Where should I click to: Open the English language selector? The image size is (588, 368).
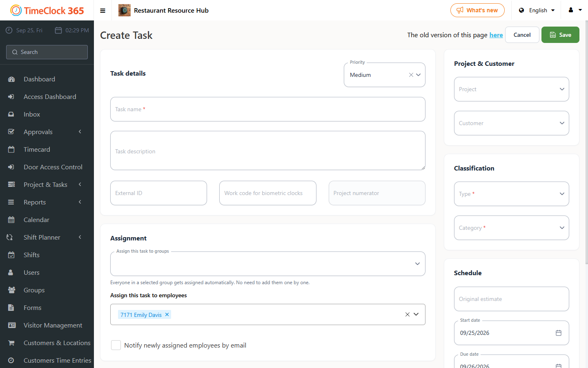pos(537,10)
